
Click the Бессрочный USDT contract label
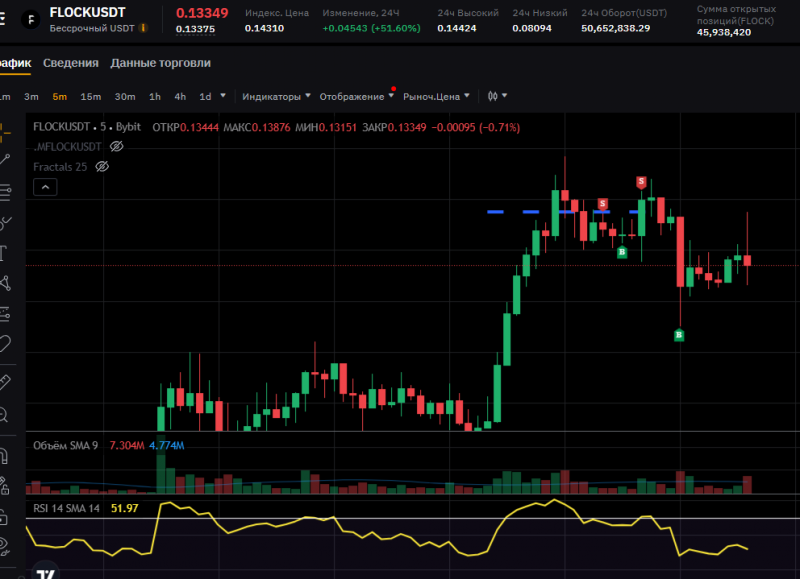click(x=92, y=28)
